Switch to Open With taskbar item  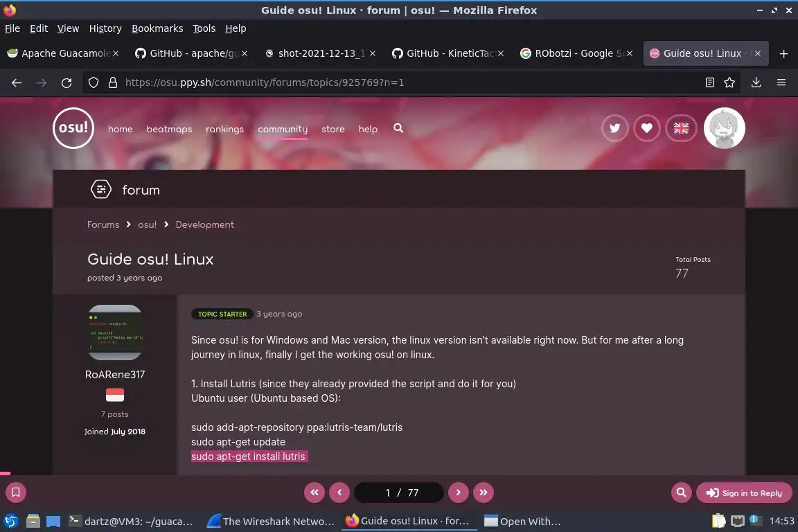coord(523,522)
